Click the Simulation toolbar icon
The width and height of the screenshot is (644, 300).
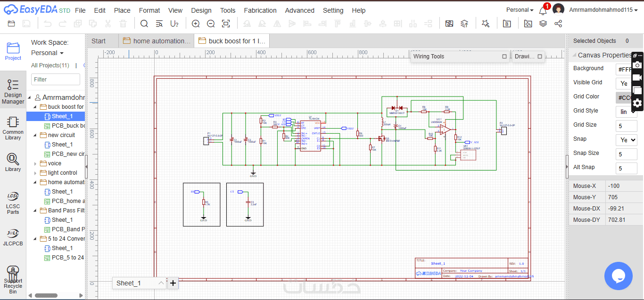[x=449, y=24]
